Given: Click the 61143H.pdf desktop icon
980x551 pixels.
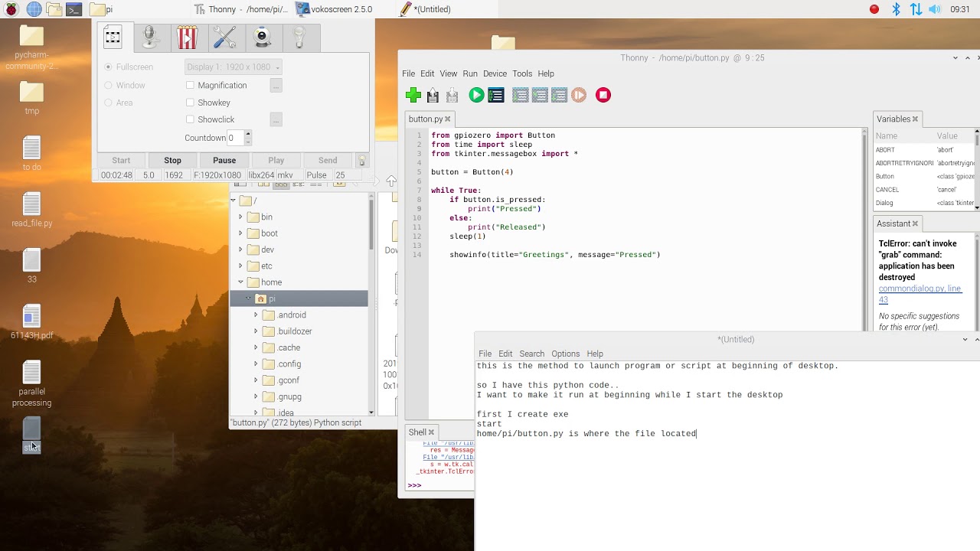Looking at the screenshot, I should (31, 321).
